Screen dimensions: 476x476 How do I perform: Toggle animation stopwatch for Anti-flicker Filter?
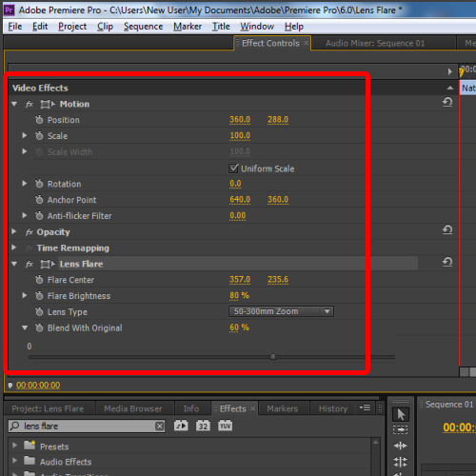click(39, 216)
